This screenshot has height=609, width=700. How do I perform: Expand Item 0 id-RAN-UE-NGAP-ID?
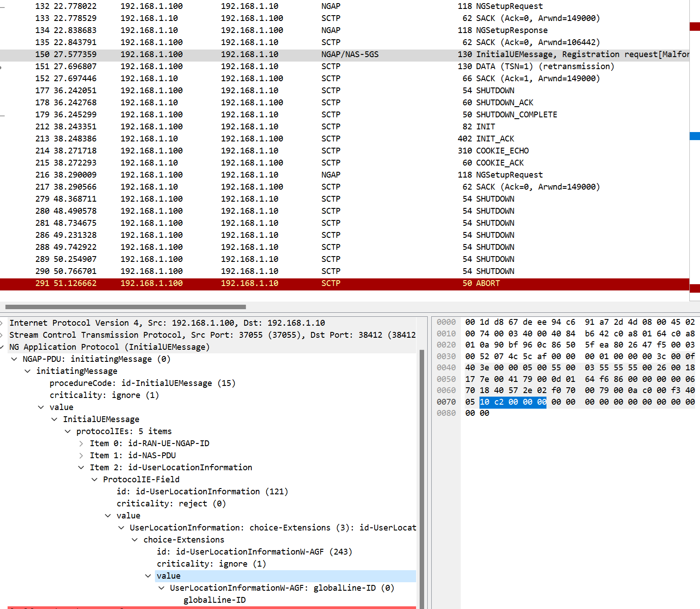[x=81, y=443]
